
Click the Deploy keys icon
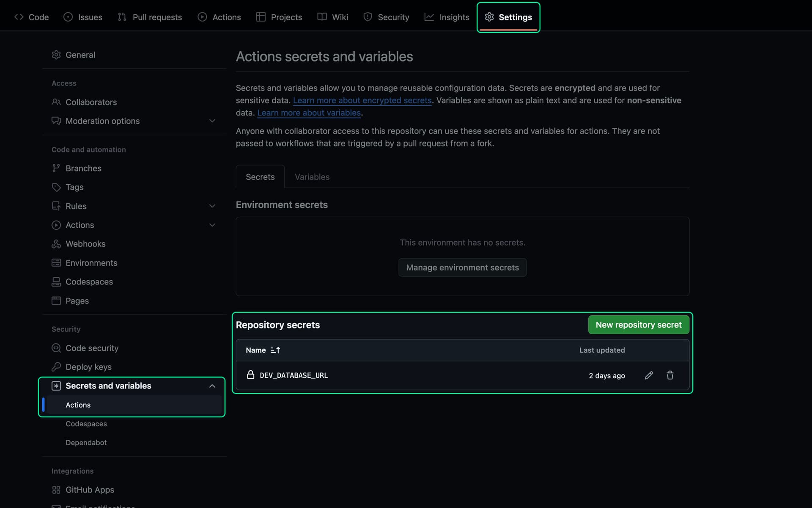point(57,367)
